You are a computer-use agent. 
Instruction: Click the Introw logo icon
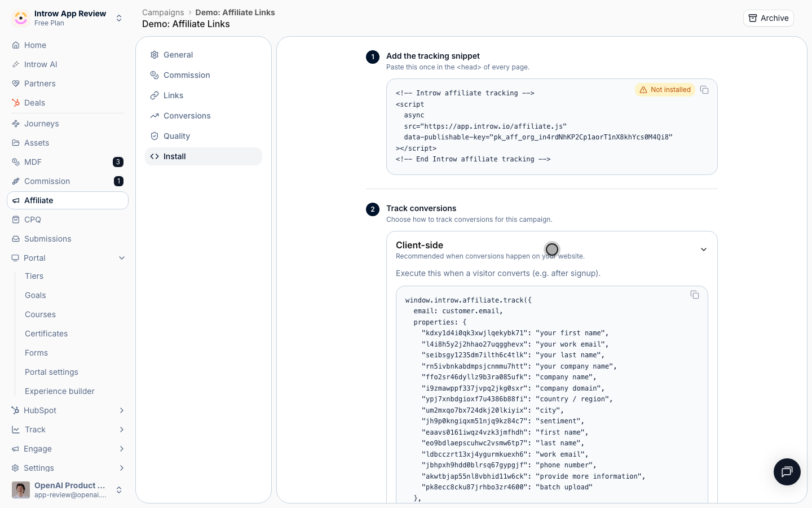click(x=21, y=18)
